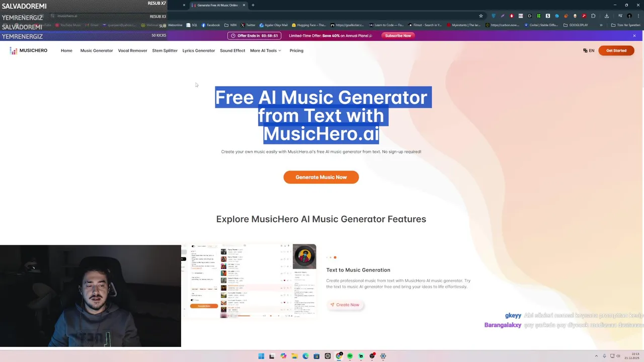
Task: Open the browser profile avatar
Action: 629,16
